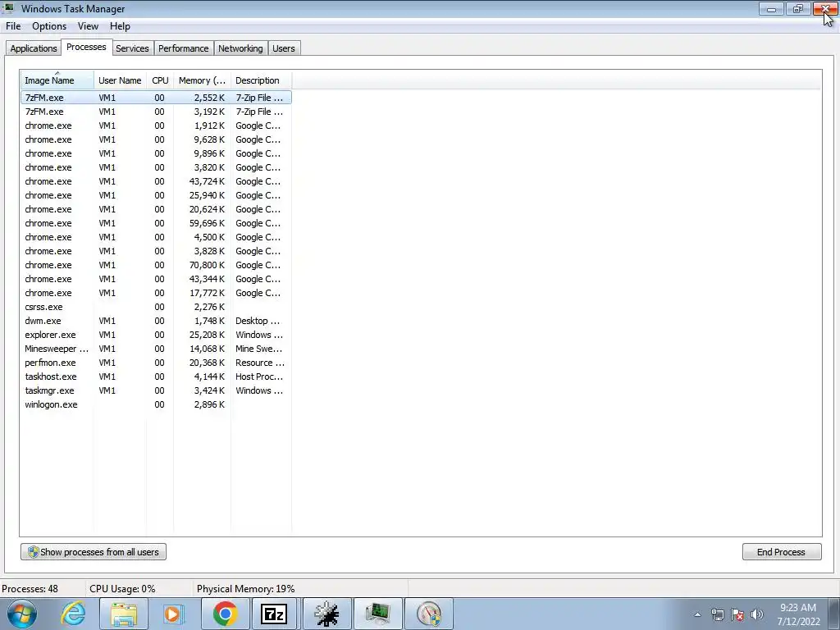840x630 pixels.
Task: Select the Processes tab
Action: tap(86, 47)
